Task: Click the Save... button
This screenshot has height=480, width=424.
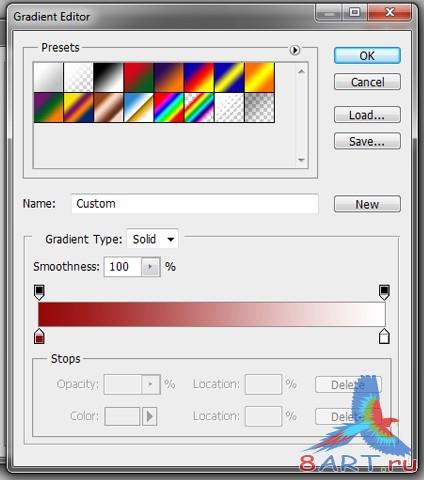Action: pos(367,141)
